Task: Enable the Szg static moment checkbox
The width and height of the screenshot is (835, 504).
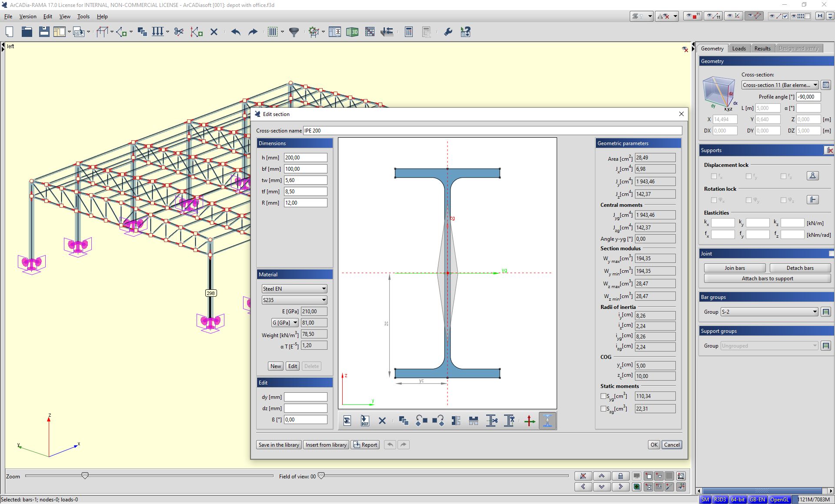Action: (603, 408)
